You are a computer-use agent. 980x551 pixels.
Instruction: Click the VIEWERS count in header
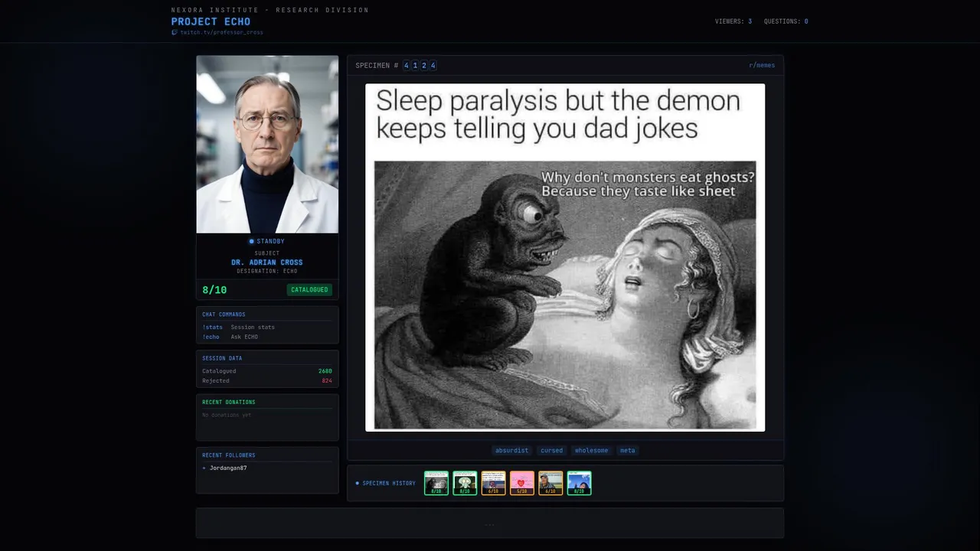pyautogui.click(x=733, y=21)
